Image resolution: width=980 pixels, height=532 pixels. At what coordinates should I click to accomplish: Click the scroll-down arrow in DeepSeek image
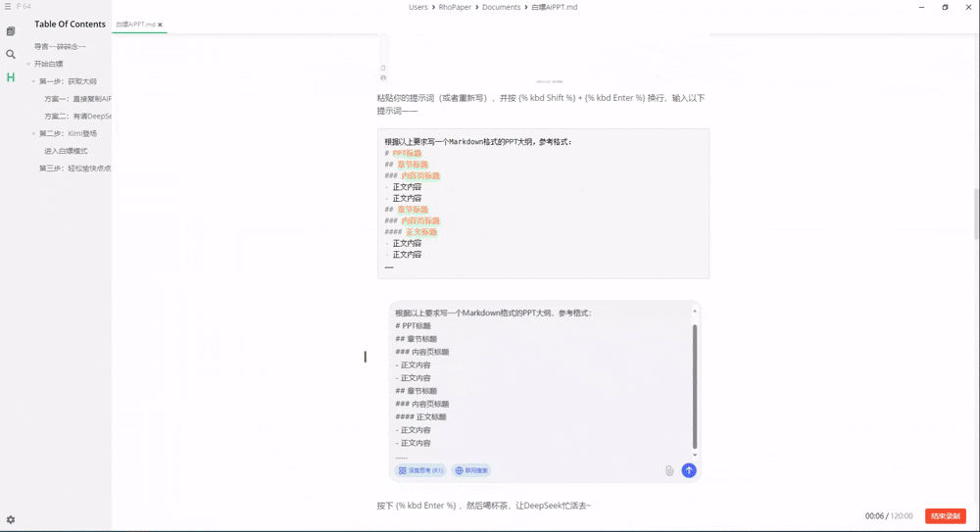coord(695,456)
